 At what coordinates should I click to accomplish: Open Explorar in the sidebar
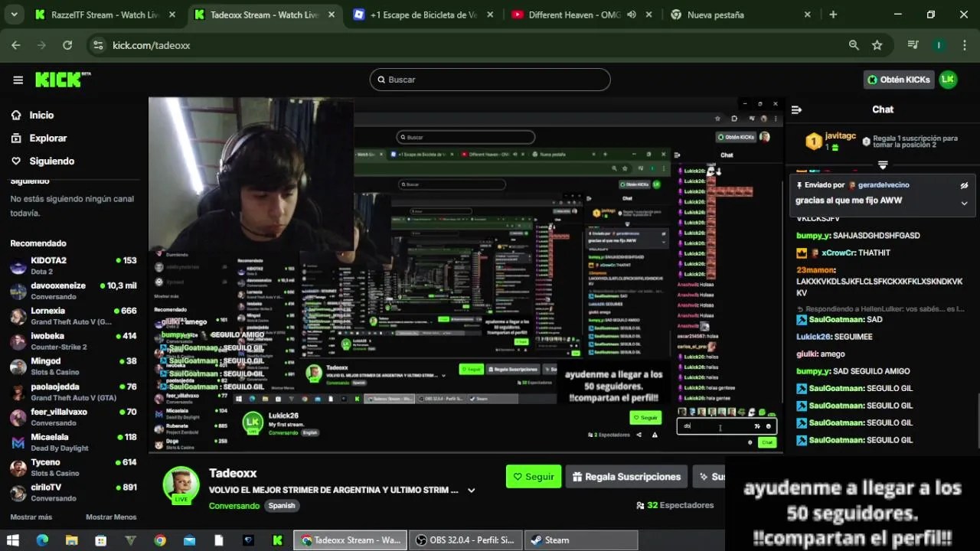(47, 138)
